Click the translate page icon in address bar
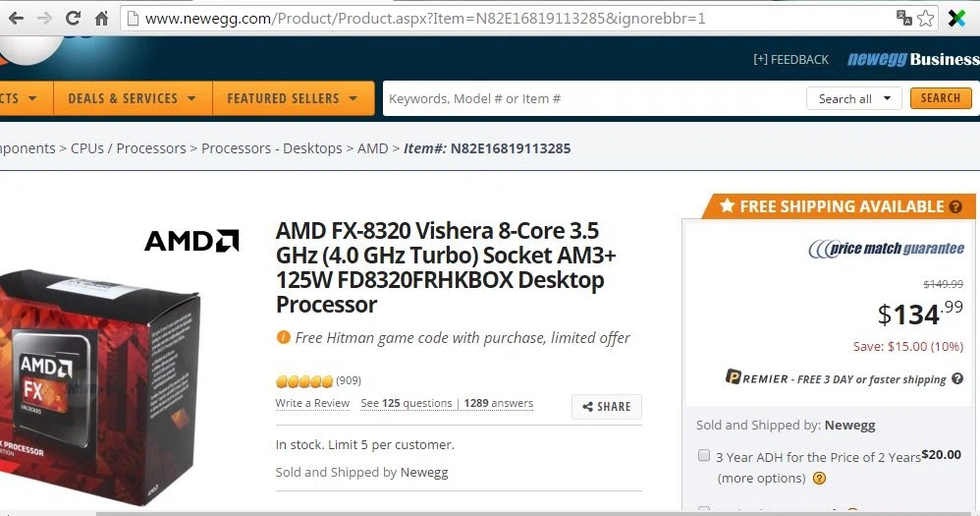980x516 pixels. click(x=903, y=18)
